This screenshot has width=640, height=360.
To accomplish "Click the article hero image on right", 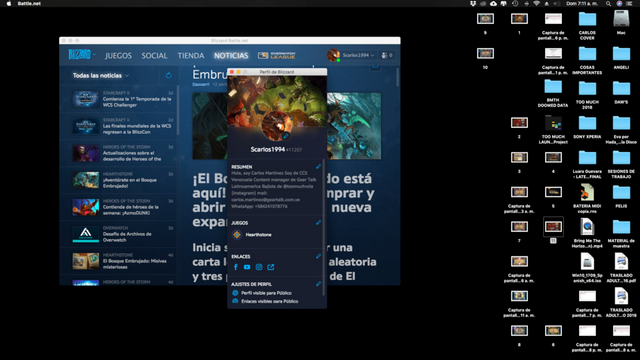I will coord(354,126).
